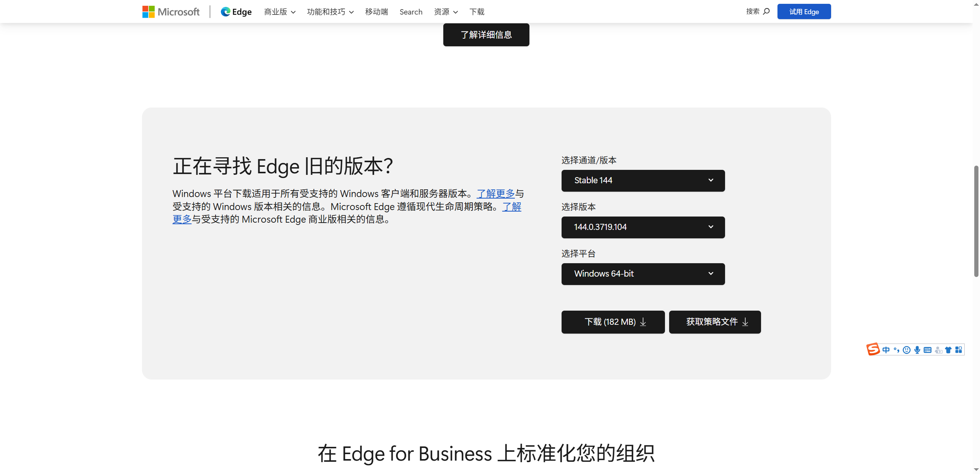Open Sogou soft keyboard icon
This screenshot has width=980, height=474.
(x=927, y=350)
